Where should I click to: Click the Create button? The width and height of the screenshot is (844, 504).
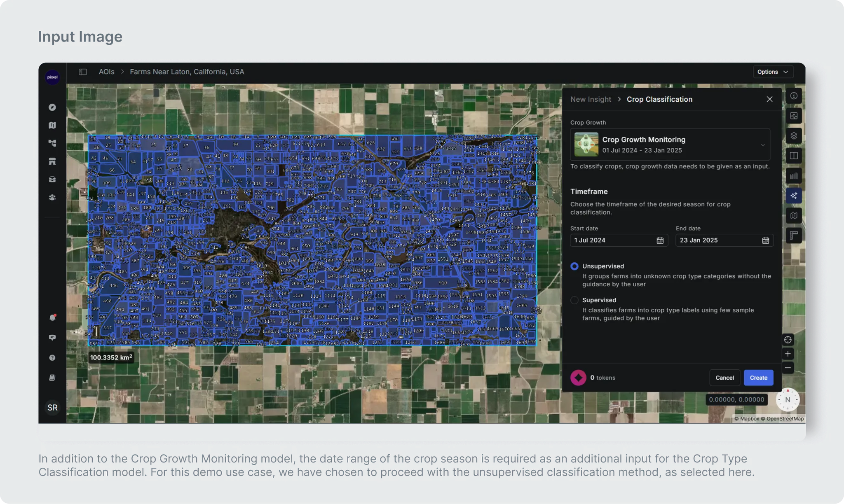[758, 378]
